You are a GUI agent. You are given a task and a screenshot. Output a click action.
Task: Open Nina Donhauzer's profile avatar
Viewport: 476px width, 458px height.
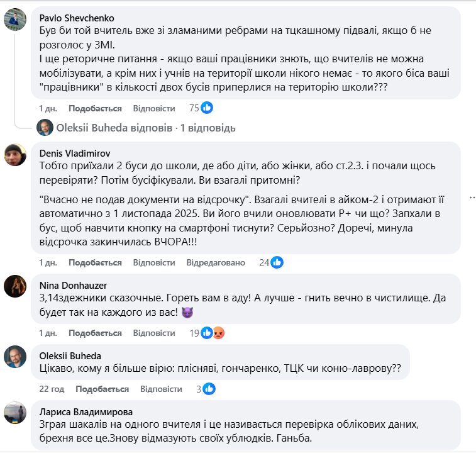15,287
